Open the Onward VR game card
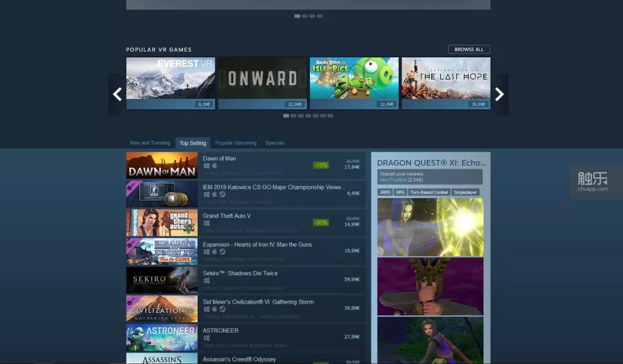The width and height of the screenshot is (623, 364). tap(262, 83)
